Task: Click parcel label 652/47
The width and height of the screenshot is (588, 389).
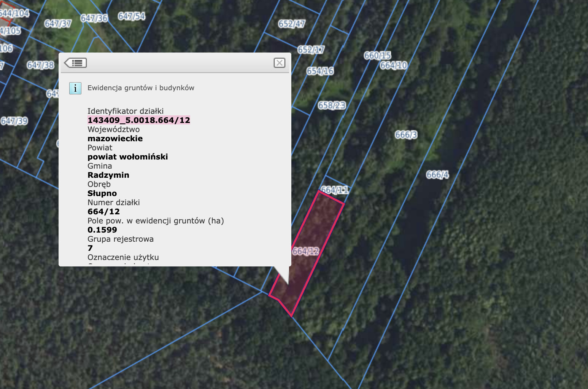Action: (x=292, y=24)
